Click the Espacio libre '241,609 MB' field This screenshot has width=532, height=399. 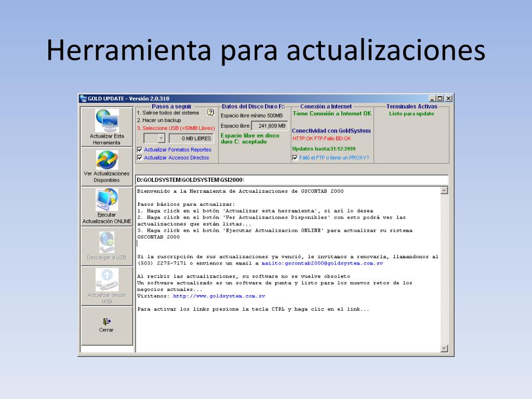tap(270, 126)
